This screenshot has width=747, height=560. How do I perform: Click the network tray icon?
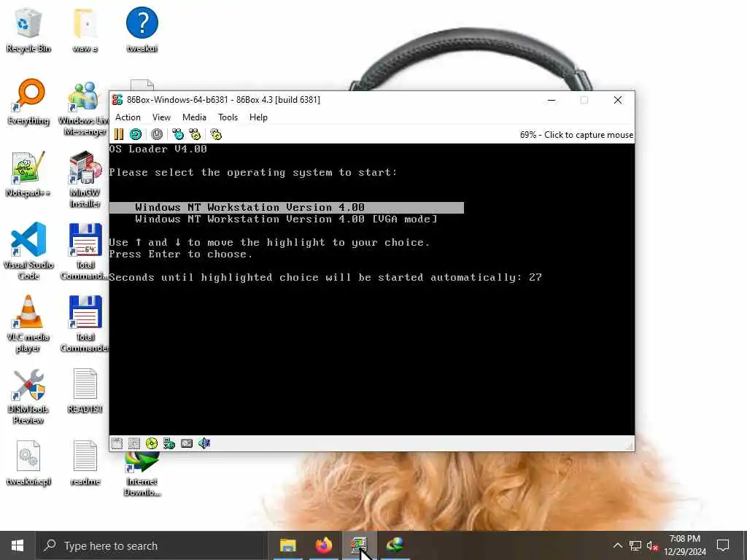click(635, 545)
